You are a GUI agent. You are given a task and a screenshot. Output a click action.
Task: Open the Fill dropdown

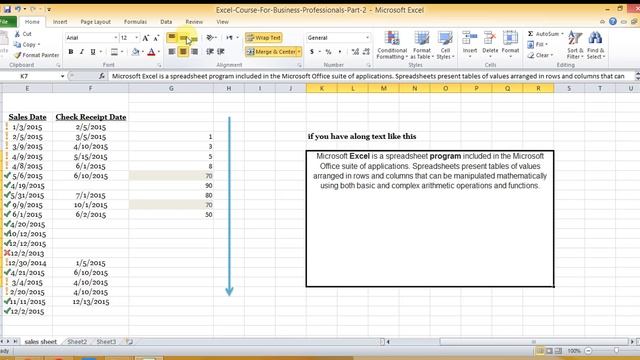coord(537,44)
